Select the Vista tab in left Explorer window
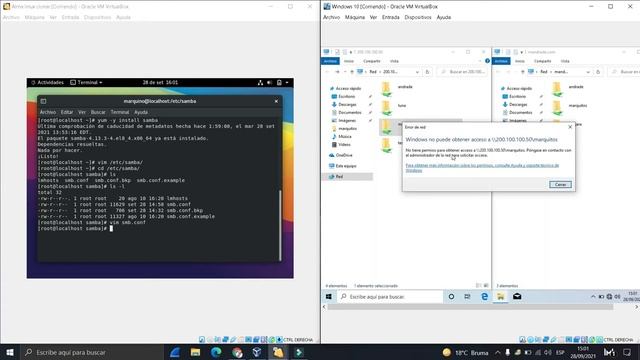This screenshot has height=360, width=640. pos(394,61)
